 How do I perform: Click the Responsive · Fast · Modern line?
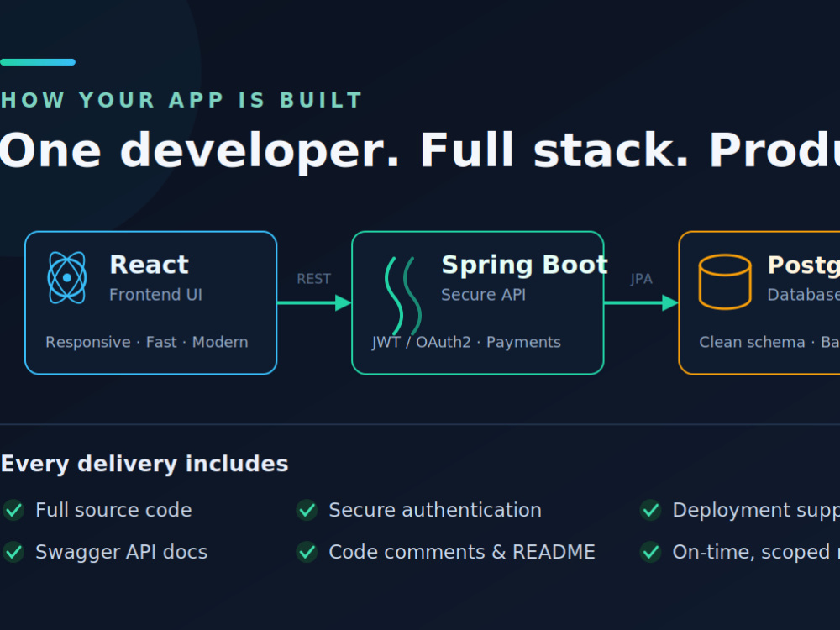(x=147, y=343)
